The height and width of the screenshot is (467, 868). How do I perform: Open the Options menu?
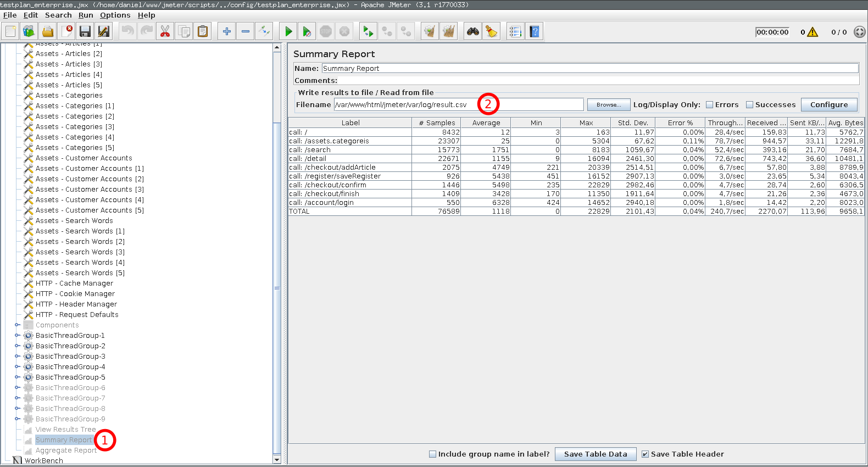pyautogui.click(x=115, y=15)
